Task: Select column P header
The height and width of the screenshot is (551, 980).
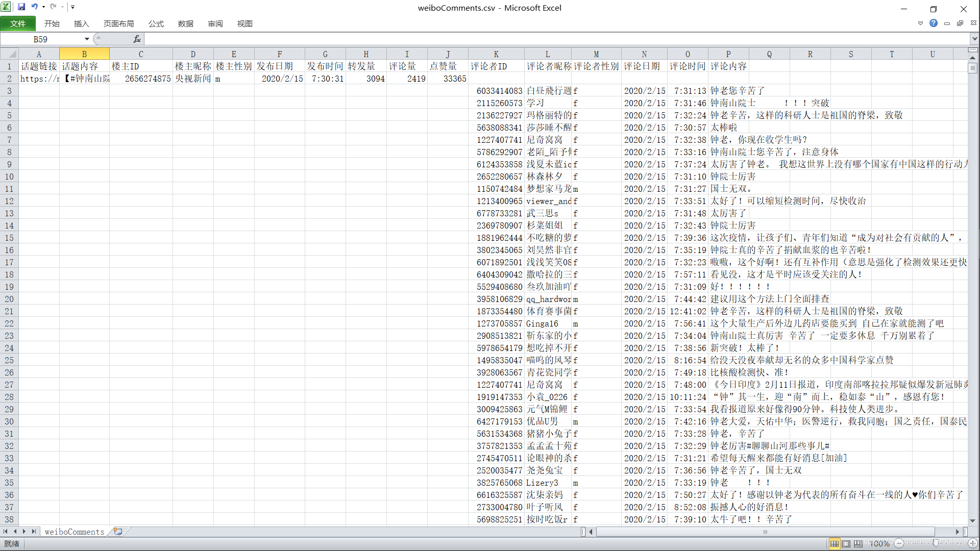Action: [728, 54]
